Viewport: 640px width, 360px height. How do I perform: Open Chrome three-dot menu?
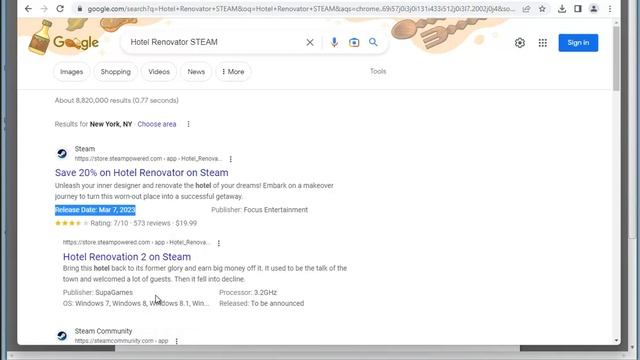point(610,9)
